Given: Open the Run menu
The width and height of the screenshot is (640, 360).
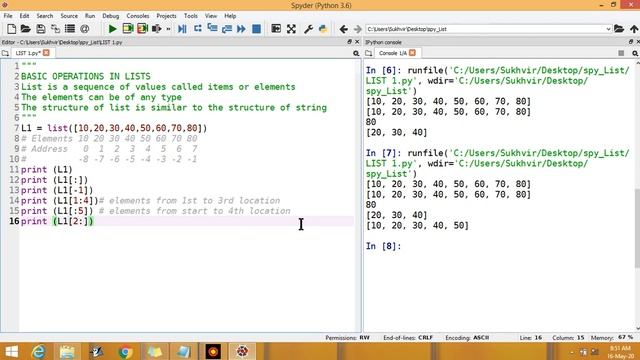Looking at the screenshot, I should pyautogui.click(x=90, y=16).
